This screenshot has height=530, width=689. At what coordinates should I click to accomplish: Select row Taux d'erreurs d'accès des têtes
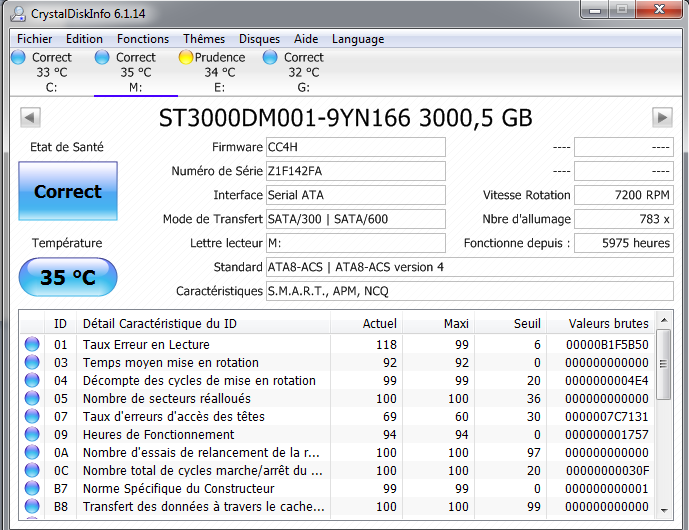337,416
